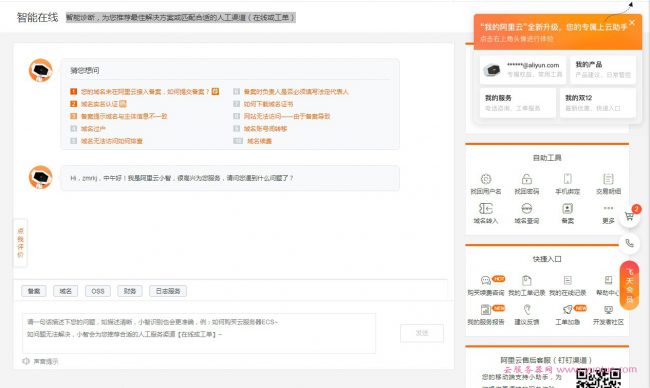Open the floating shopping cart
Image resolution: width=650 pixels, height=388 pixels.
pos(629,216)
